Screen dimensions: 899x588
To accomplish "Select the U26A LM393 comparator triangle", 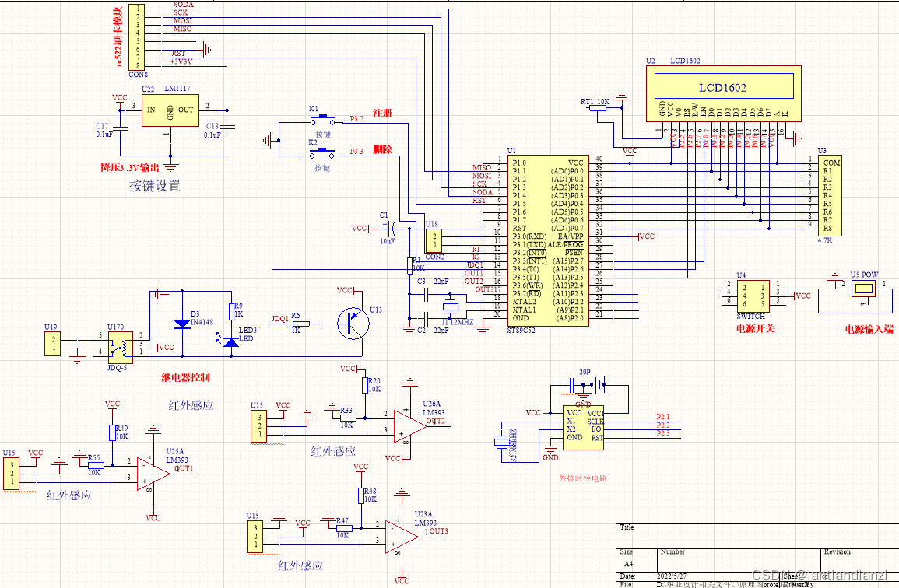I will pyautogui.click(x=410, y=425).
